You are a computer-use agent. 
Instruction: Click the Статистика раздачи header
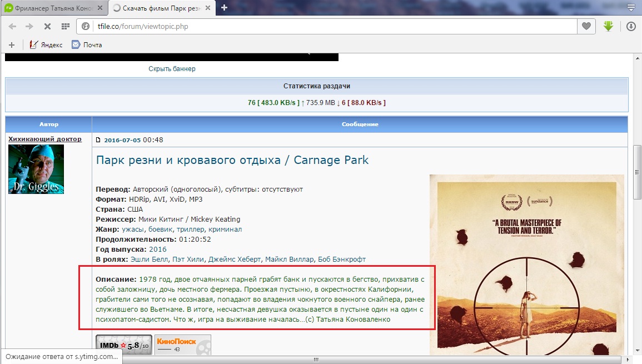[316, 86]
